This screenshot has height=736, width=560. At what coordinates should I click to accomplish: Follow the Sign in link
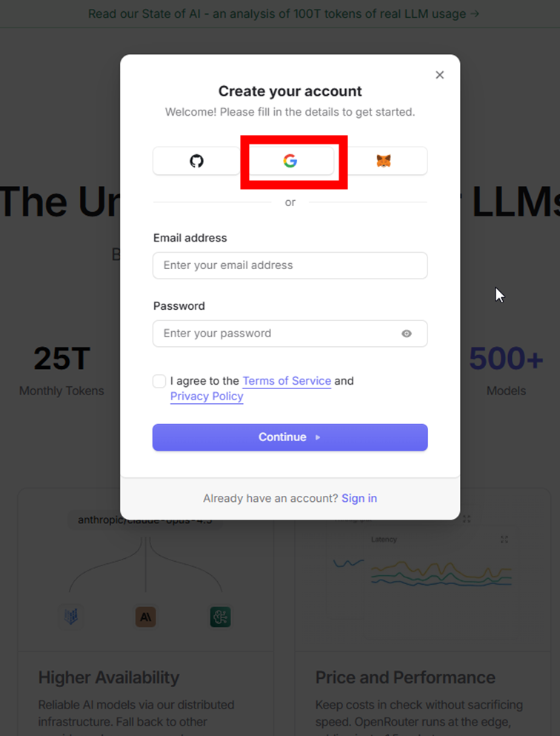pos(359,498)
